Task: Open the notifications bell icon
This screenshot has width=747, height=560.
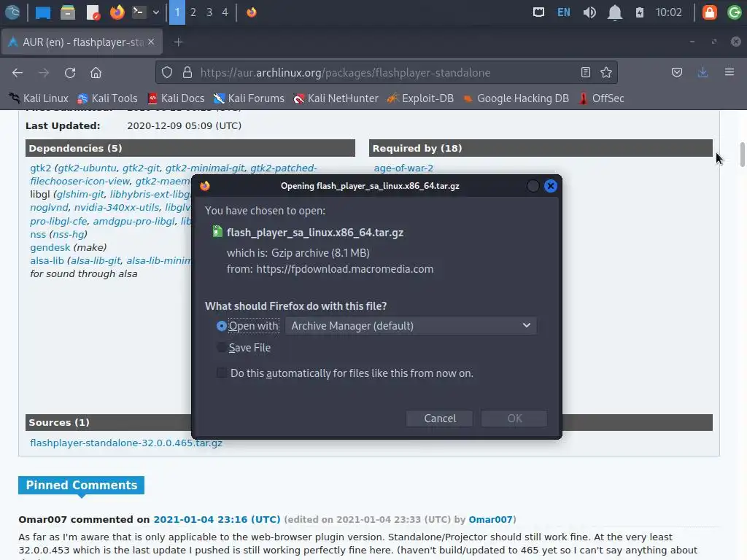Action: pos(614,12)
